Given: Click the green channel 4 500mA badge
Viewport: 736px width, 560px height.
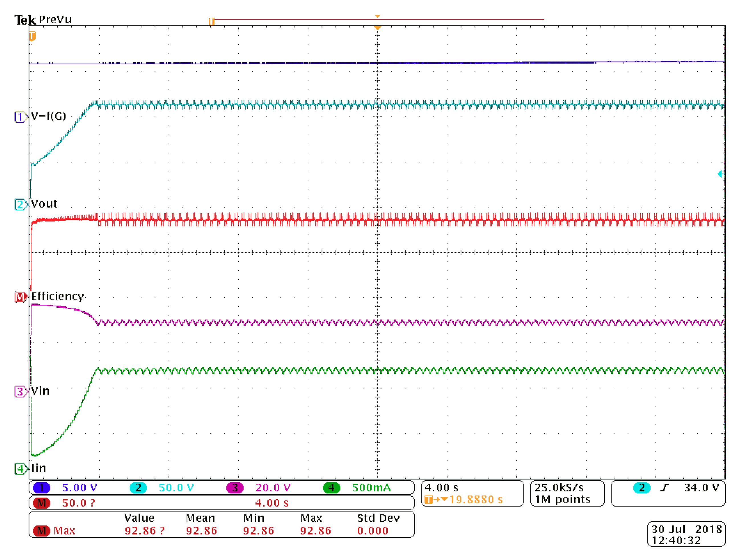Looking at the screenshot, I should pos(331,488).
